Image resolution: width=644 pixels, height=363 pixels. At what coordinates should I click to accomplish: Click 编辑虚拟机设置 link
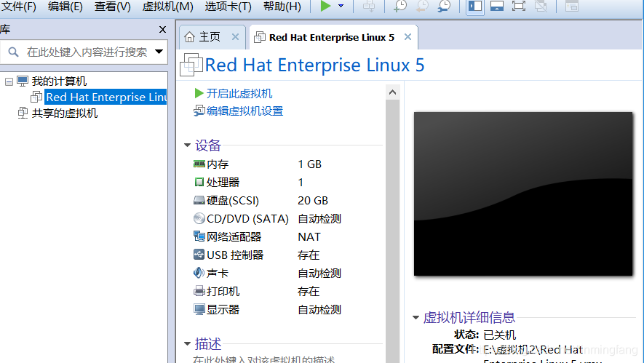coord(245,111)
